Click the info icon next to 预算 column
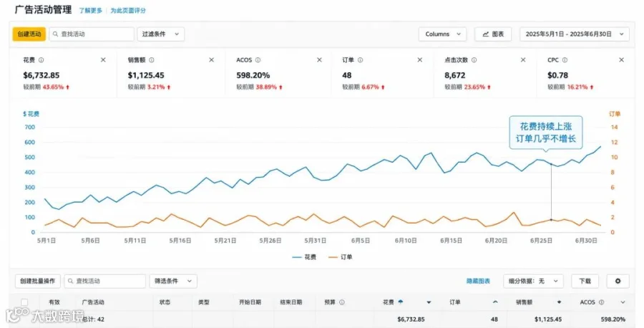This screenshot has width=644, height=328. 342,302
